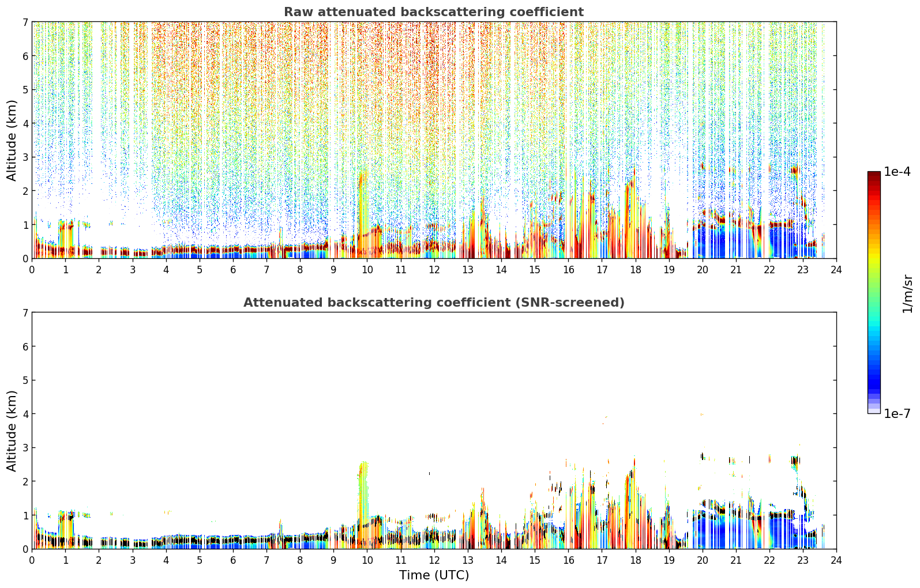Click the top plot 'Altitude (km)' label
Image resolution: width=920 pixels, height=588 pixels.
click(12, 140)
